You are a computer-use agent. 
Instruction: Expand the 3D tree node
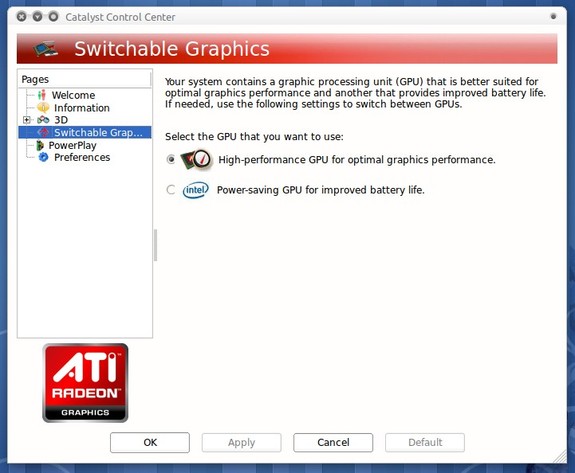point(26,120)
